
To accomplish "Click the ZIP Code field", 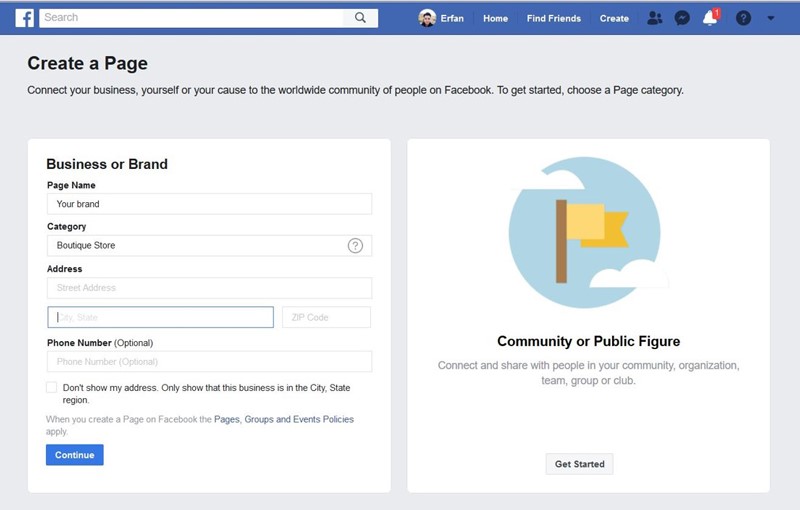I will 326,317.
